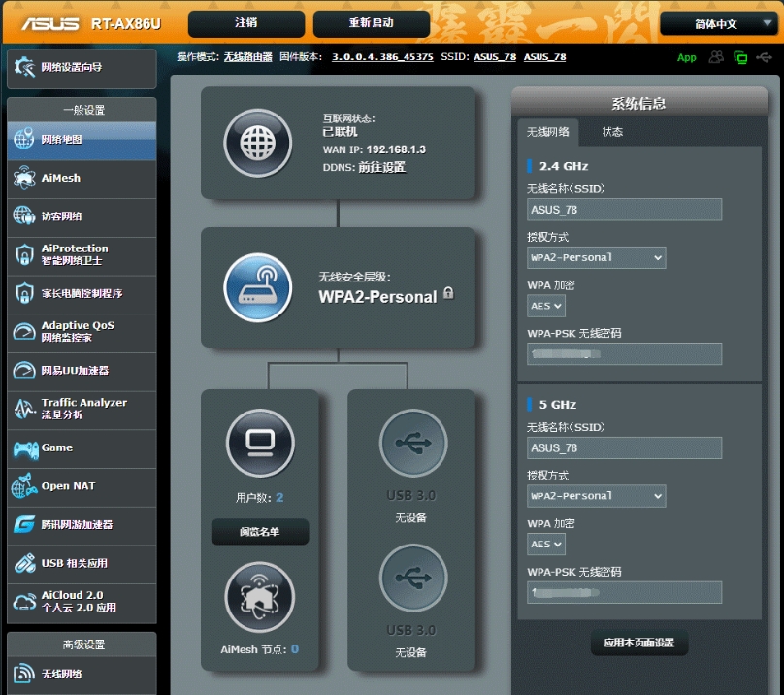
Task: Click the 2.4 GHz WPA-PSK password field
Action: coord(624,353)
